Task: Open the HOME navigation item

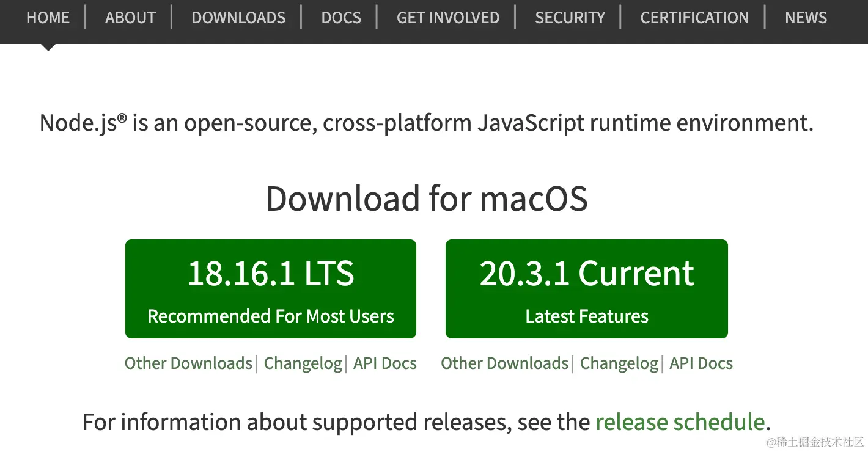Action: coord(48,18)
